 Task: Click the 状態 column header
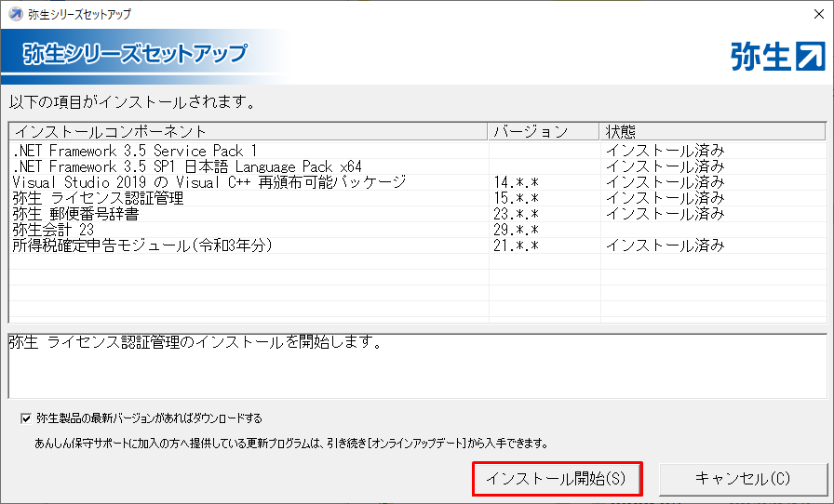click(712, 131)
